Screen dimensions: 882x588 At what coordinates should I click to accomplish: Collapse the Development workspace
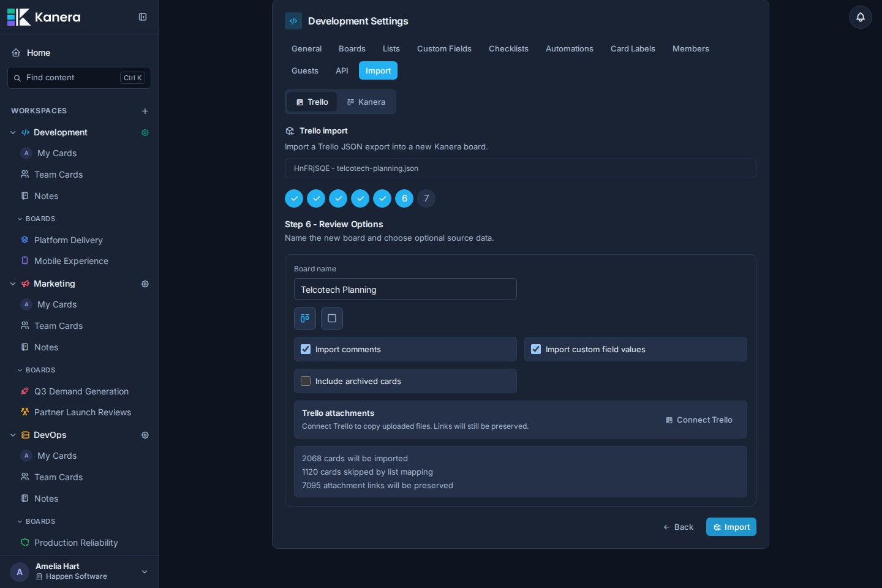tap(13, 132)
